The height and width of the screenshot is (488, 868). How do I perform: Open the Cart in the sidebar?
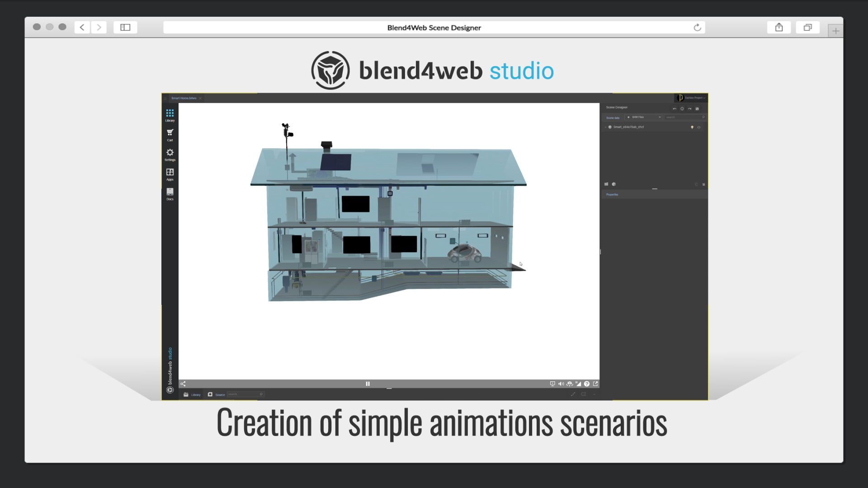click(170, 135)
